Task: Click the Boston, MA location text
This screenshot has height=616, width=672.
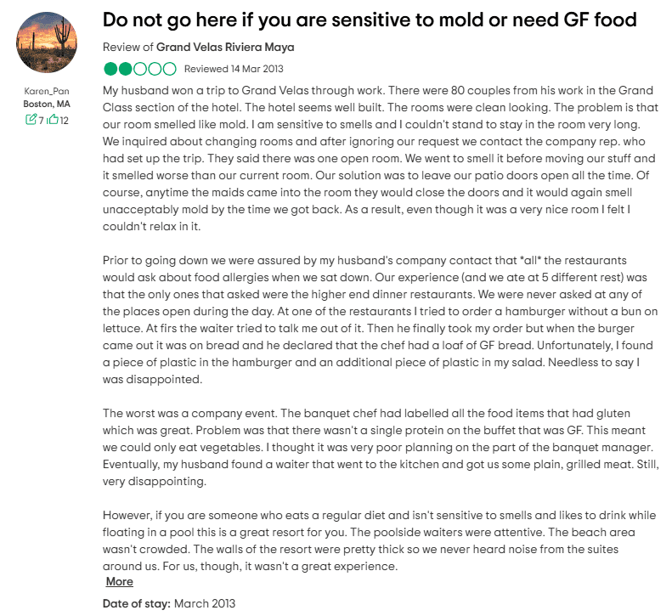Action: click(x=47, y=104)
